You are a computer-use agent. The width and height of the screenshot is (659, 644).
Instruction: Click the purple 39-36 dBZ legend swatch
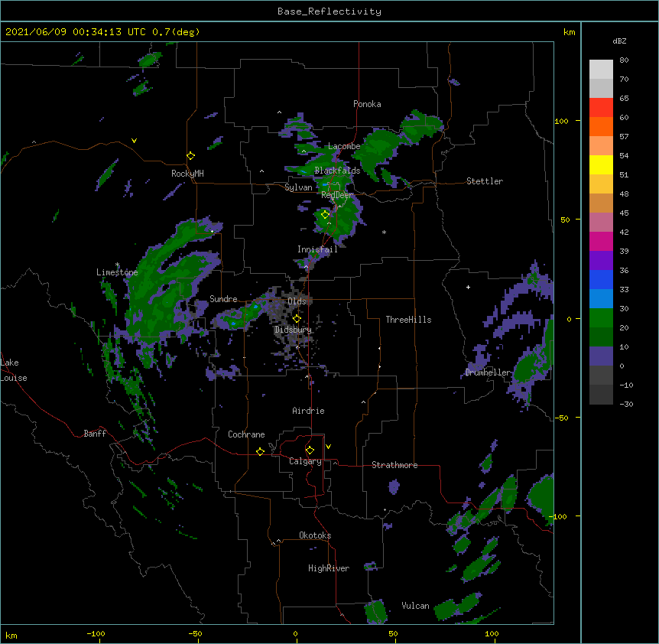601,261
